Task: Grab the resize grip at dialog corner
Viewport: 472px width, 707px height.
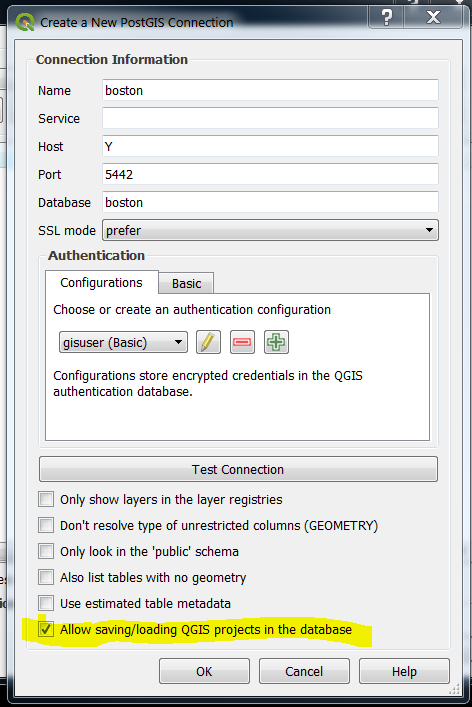Action: tap(454, 689)
